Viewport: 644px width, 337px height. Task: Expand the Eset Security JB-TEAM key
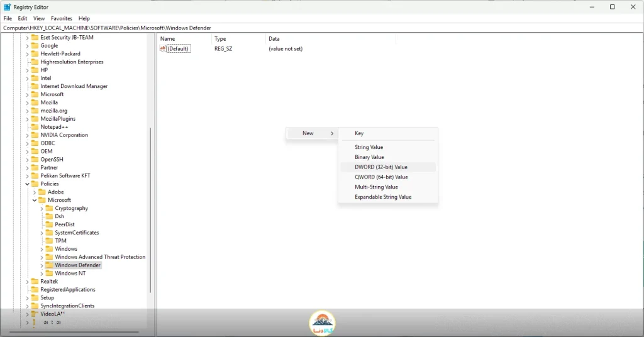coord(28,37)
